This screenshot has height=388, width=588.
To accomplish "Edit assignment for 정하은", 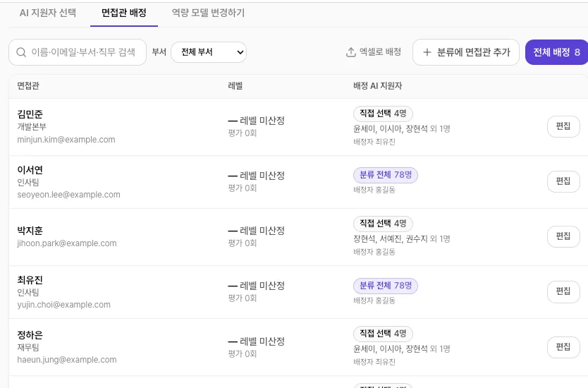I will pos(563,347).
